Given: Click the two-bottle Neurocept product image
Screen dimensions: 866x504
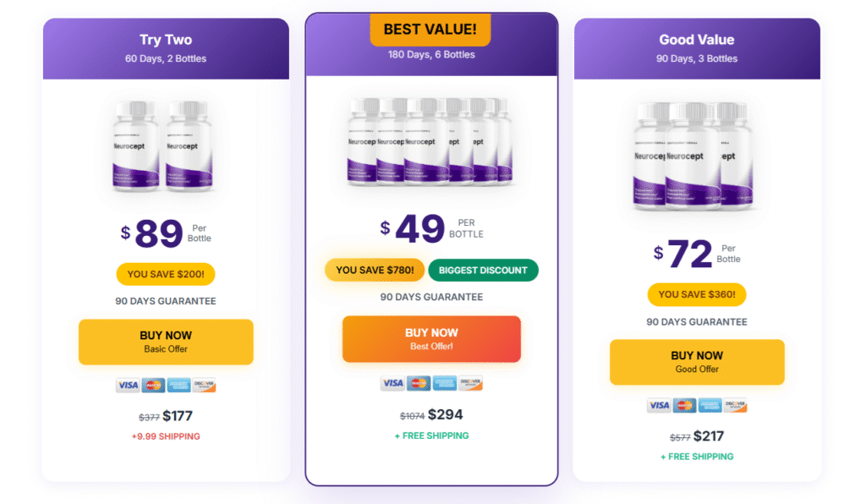Looking at the screenshot, I should click(166, 145).
